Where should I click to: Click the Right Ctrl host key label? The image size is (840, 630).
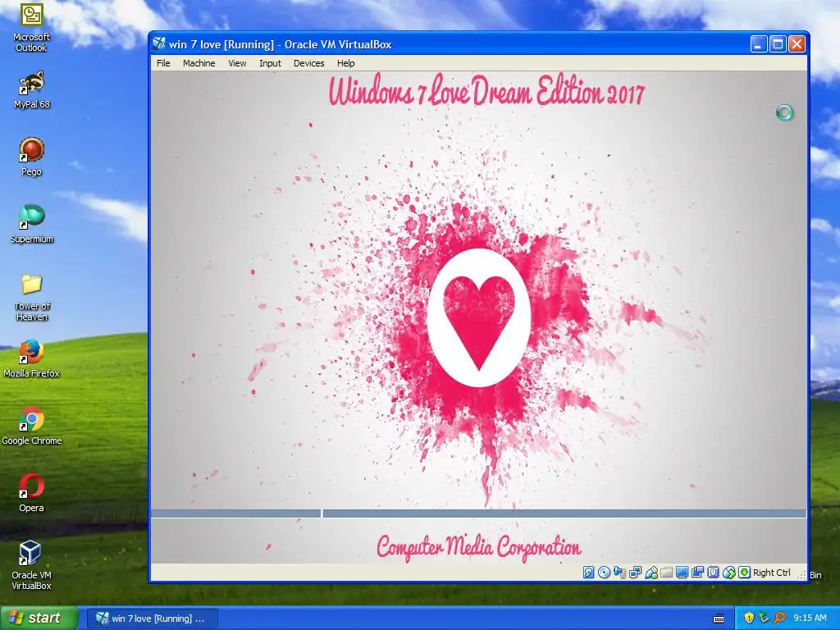click(771, 573)
